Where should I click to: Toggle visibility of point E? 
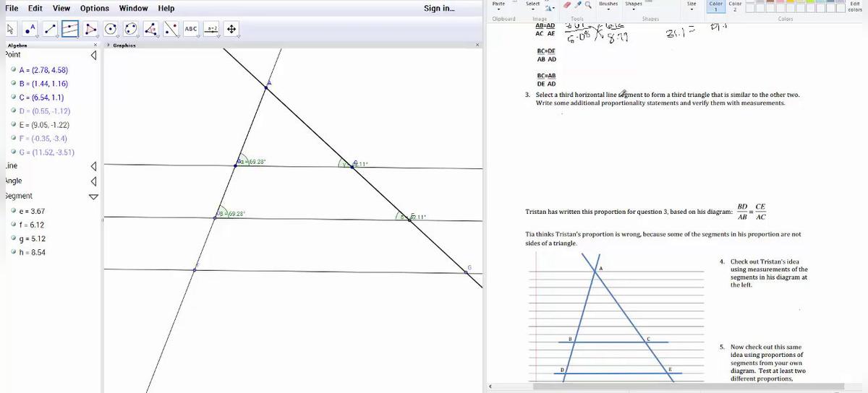click(x=14, y=125)
